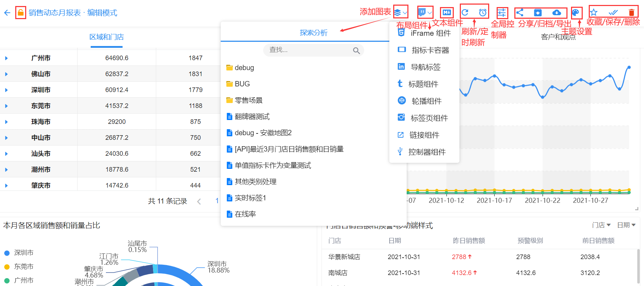The image size is (644, 286).
Task: Add a markdown text component
Action: point(447,13)
